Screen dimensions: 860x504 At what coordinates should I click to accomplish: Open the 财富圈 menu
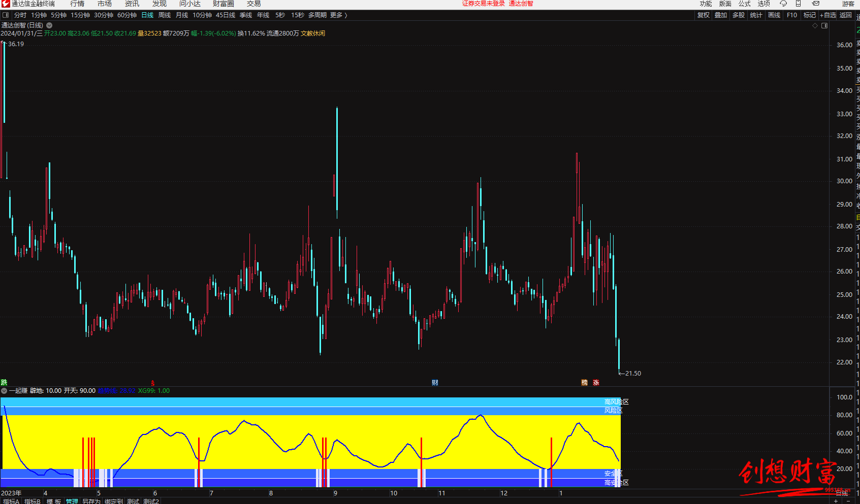click(x=224, y=4)
